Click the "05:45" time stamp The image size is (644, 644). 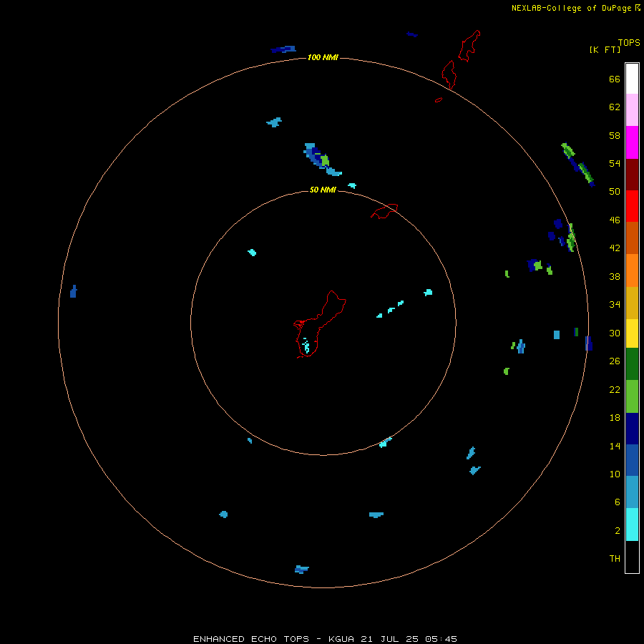click(x=441, y=639)
